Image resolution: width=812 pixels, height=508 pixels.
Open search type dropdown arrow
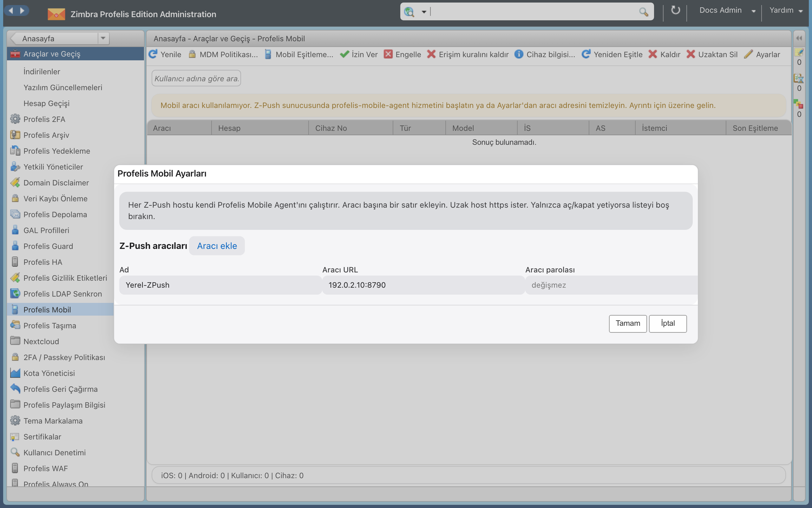tap(424, 12)
